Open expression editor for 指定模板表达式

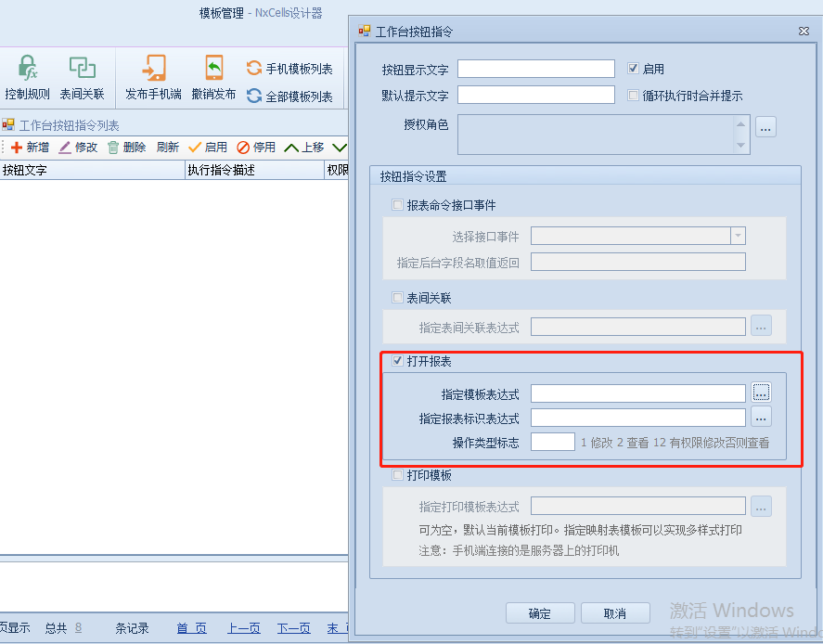pyautogui.click(x=761, y=393)
